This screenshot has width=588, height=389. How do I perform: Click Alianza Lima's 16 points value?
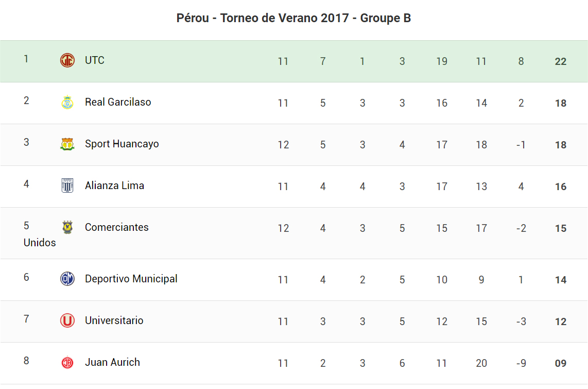pos(561,187)
